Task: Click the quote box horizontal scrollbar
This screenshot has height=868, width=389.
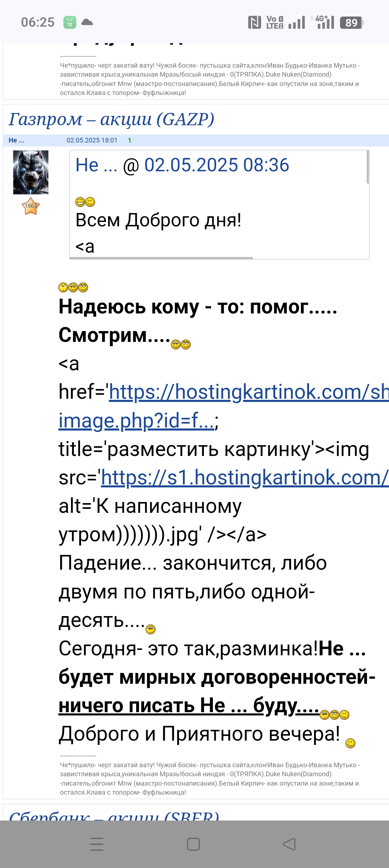Action: [162, 258]
